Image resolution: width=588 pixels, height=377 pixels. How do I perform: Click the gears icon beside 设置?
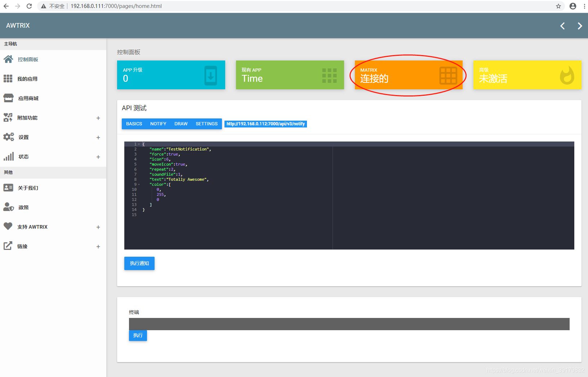9,137
